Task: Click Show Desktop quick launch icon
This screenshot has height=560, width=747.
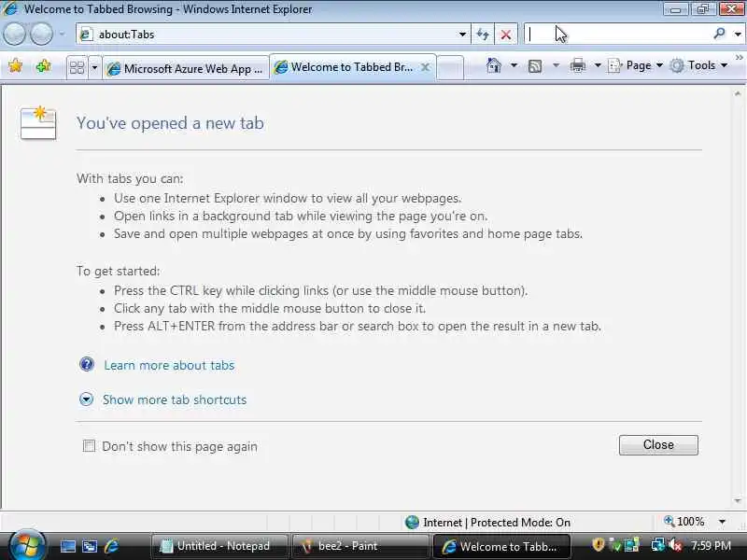Action: tap(67, 546)
